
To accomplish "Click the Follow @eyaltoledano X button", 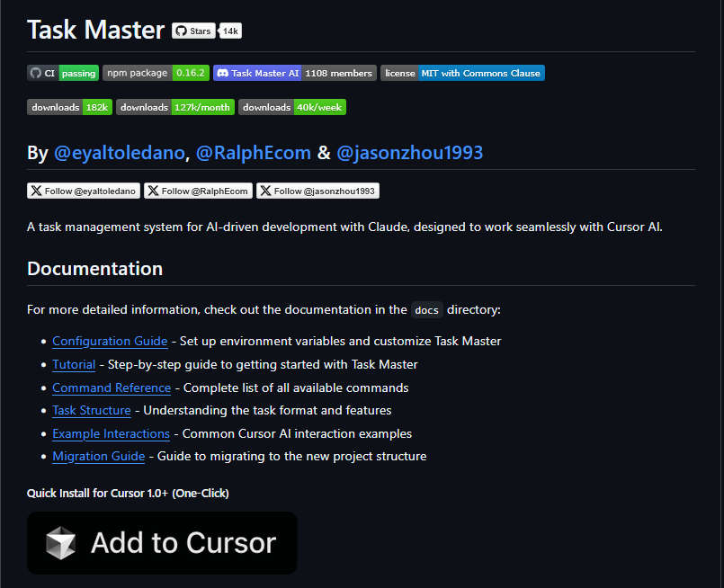I will 84,191.
